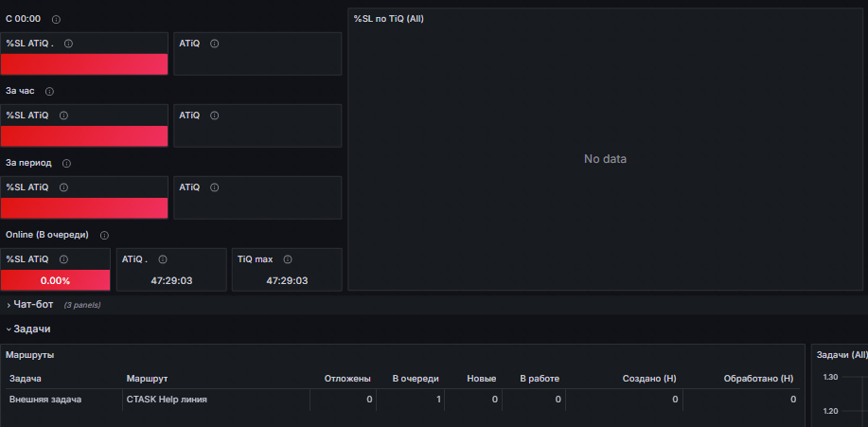Open info icon next to За период

(x=66, y=164)
